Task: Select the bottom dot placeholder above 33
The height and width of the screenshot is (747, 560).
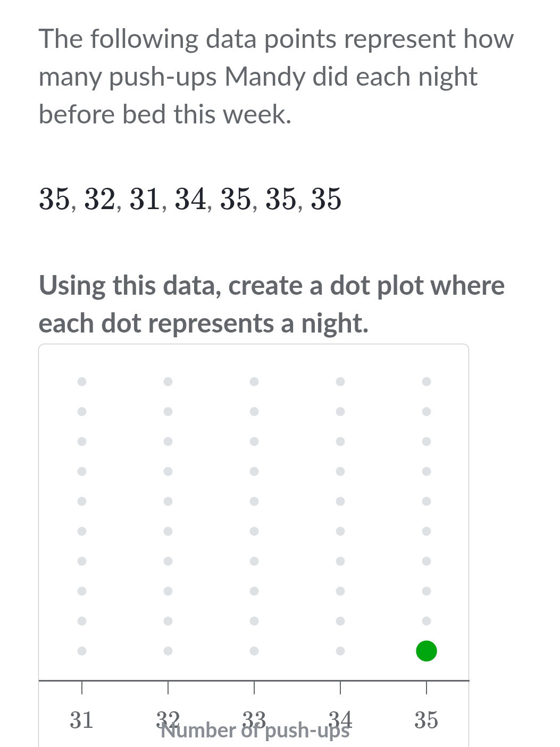Action: coord(254,650)
